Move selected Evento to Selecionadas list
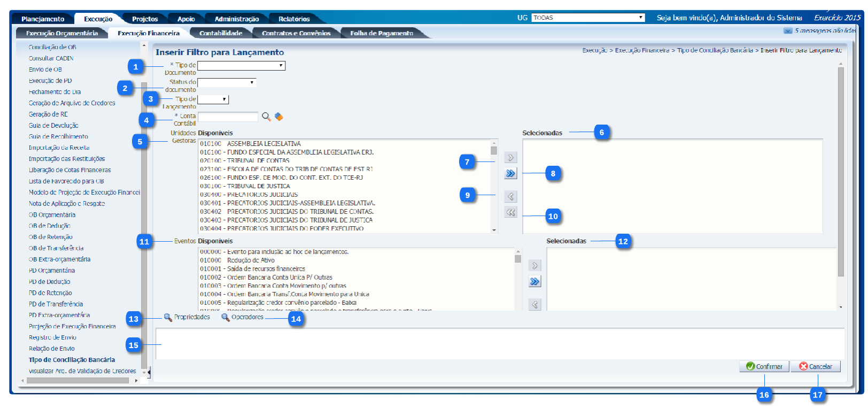The height and width of the screenshot is (408, 868). pos(534,266)
